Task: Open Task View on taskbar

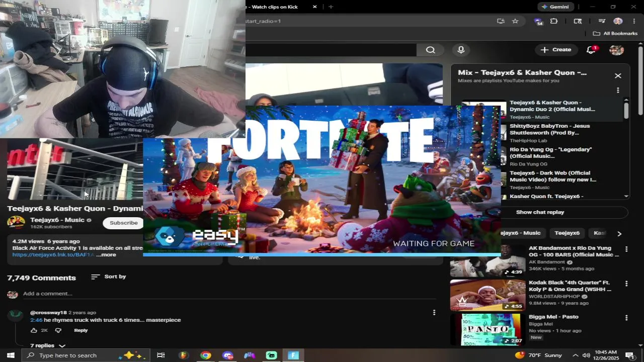Action: [x=161, y=355]
